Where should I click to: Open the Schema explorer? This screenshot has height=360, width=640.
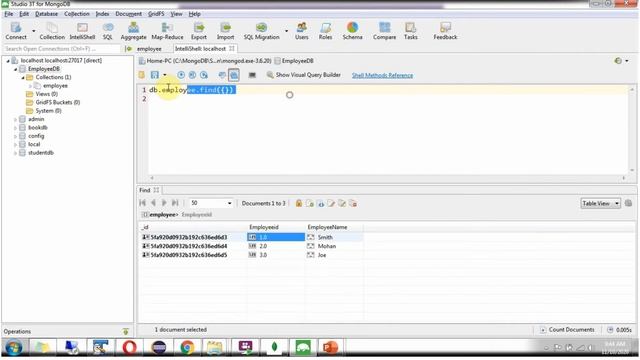(352, 31)
